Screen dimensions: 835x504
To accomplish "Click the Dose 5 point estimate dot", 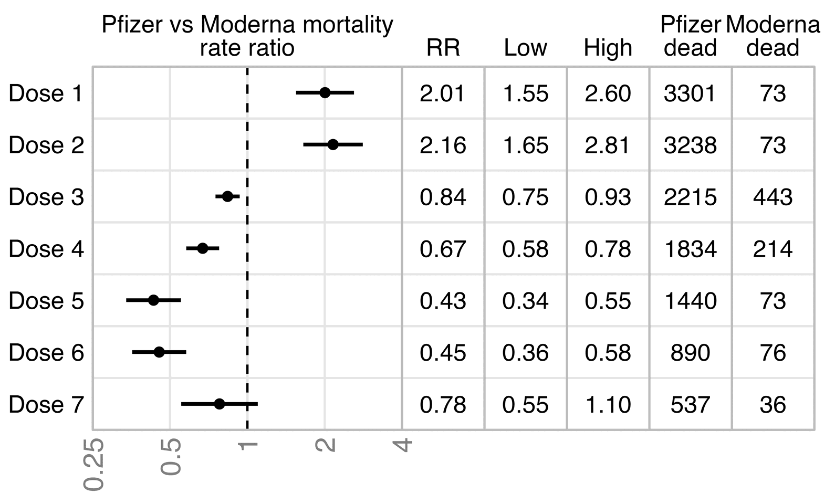I will [x=153, y=300].
